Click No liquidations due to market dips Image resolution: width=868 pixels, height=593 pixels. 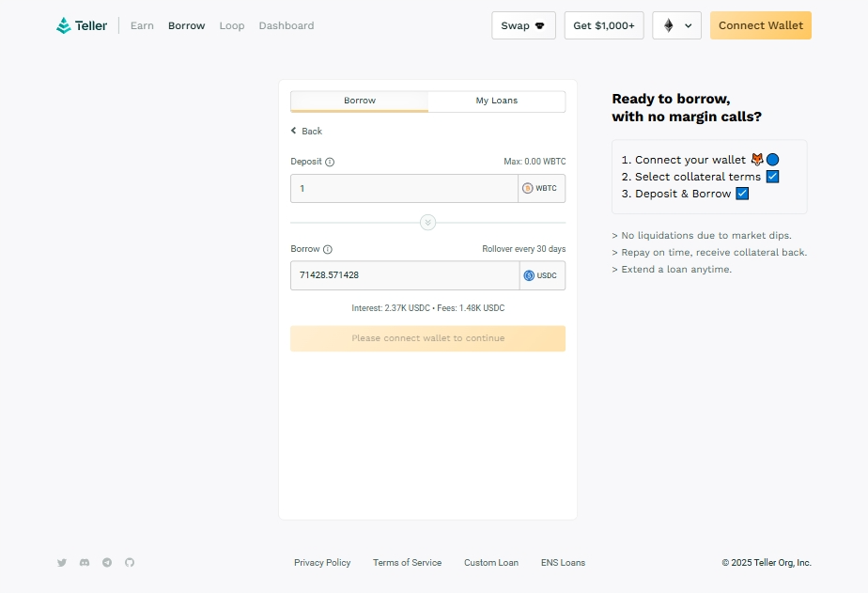(702, 235)
